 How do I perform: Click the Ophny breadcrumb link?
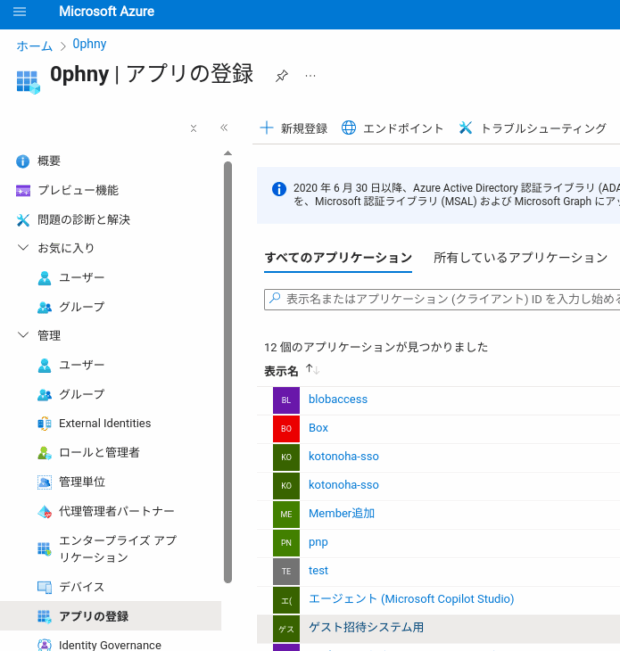(89, 44)
